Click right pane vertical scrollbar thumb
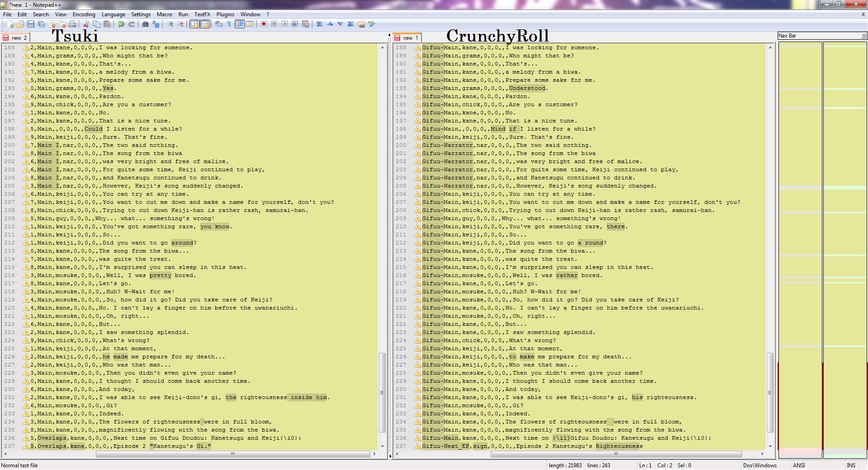868x470 pixels. 770,393
